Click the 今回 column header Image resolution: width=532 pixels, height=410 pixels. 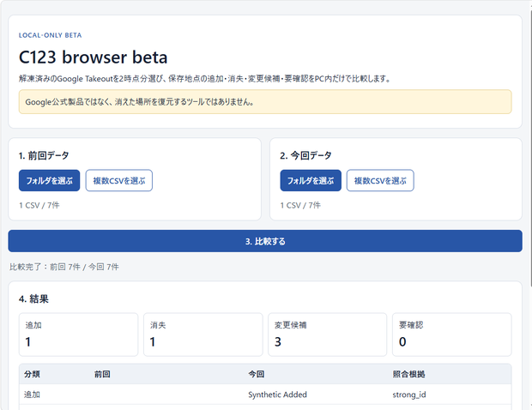click(x=257, y=374)
